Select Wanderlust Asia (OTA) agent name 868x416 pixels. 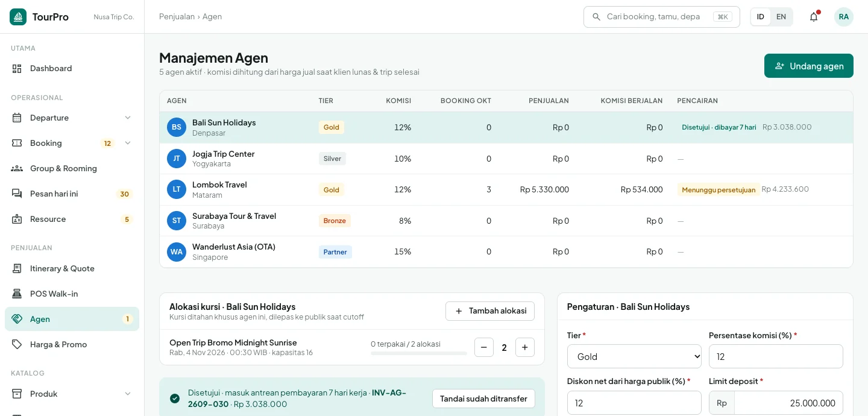(234, 247)
